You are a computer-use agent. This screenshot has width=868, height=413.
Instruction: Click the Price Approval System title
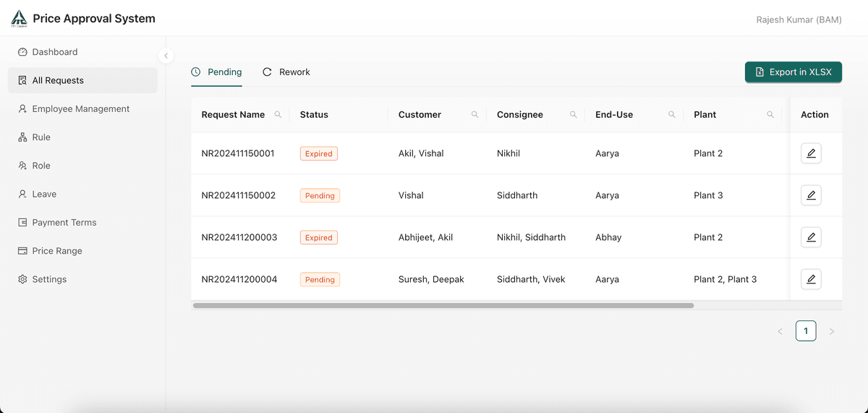[x=94, y=19]
